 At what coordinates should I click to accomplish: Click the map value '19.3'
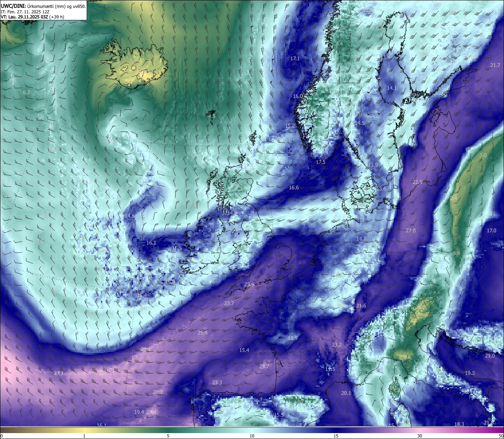pos(470,373)
